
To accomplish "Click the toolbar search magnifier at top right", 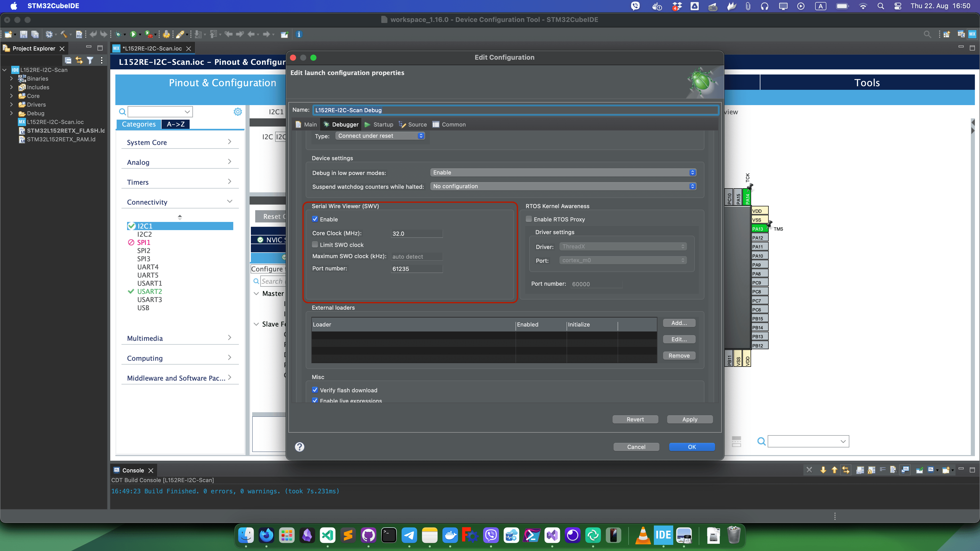I will (x=927, y=34).
